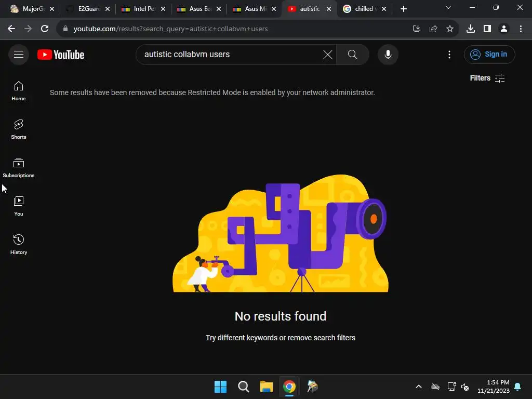The height and width of the screenshot is (399, 532).
Task: Open the Windows Start menu
Action: tap(220, 387)
